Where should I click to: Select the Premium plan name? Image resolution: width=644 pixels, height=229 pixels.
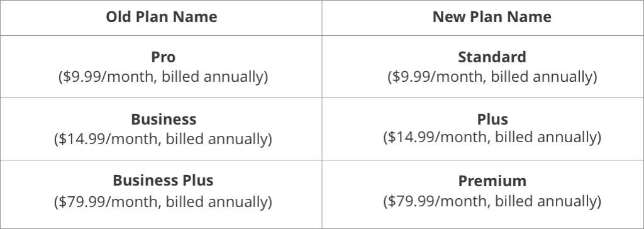492,181
